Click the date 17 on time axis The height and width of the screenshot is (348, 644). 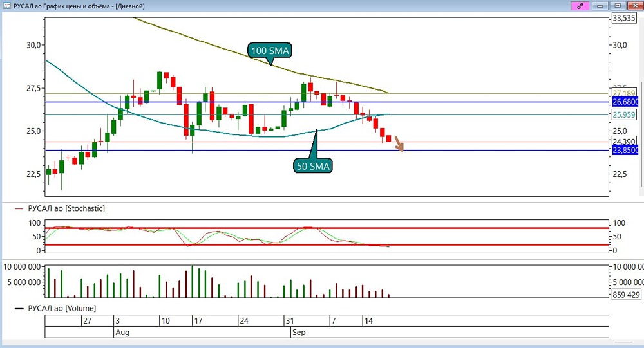click(198, 320)
